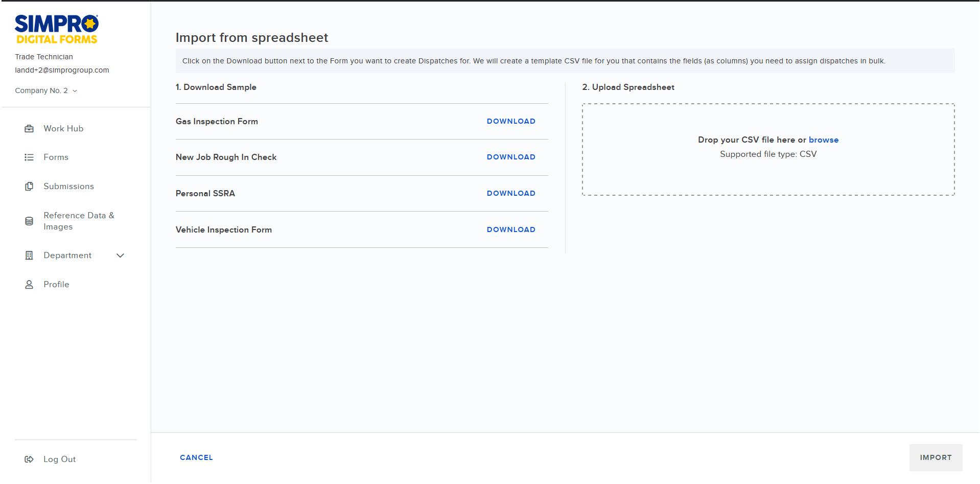Click the Simpro Digital Forms logo
Image resolution: width=980 pixels, height=484 pixels.
click(56, 29)
